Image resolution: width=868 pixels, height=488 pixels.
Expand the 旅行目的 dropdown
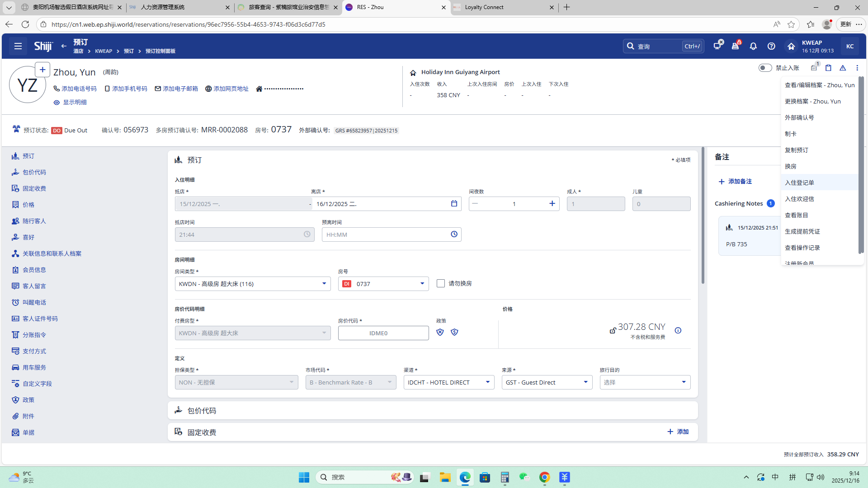683,382
